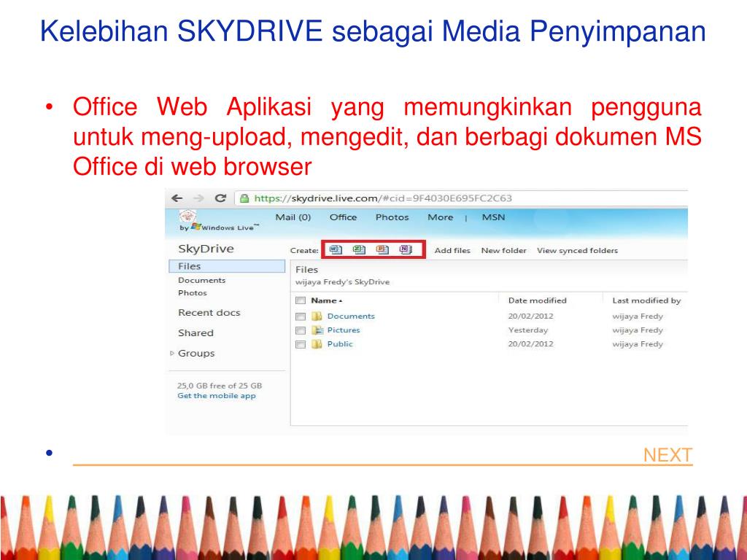
Task: Select Files in the SkyDrive sidebar
Action: tap(228, 266)
